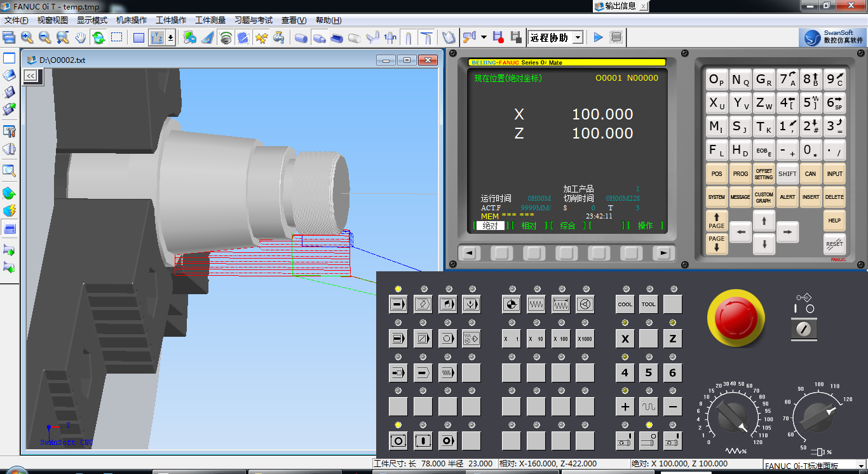
Task: Adjust the spindle speed override dial
Action: [818, 417]
